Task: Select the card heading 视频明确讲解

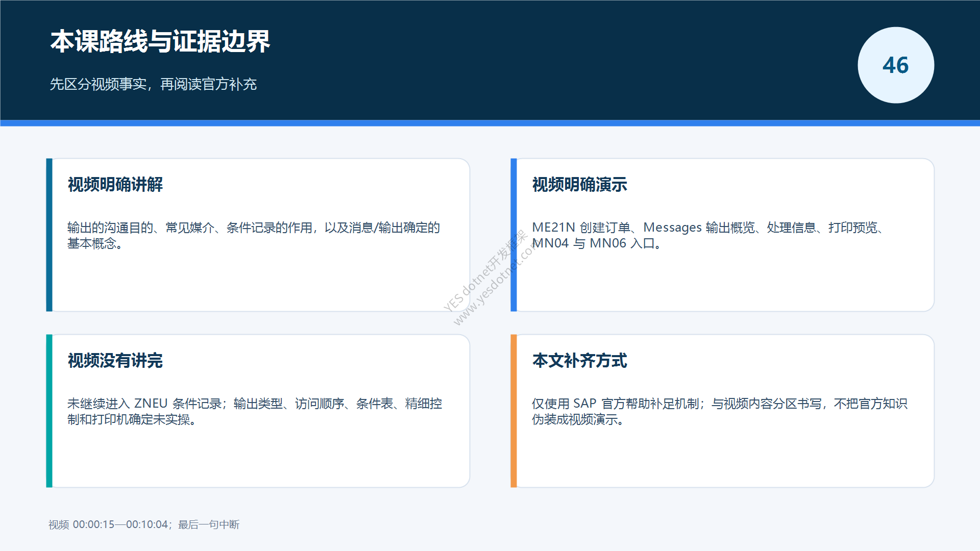Action: point(115,184)
